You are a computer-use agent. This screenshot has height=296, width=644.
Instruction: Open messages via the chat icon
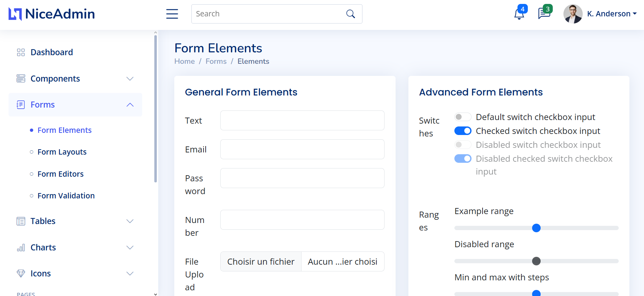click(544, 14)
